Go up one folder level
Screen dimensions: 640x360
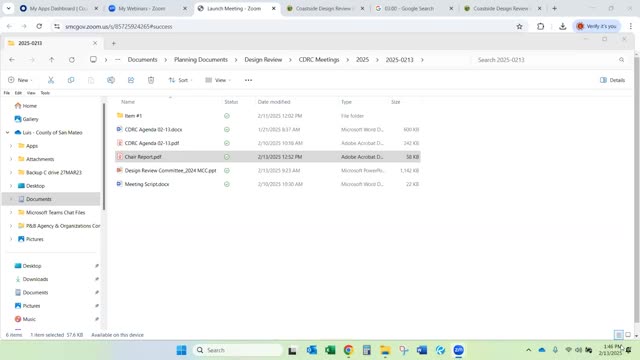[x=51, y=60]
